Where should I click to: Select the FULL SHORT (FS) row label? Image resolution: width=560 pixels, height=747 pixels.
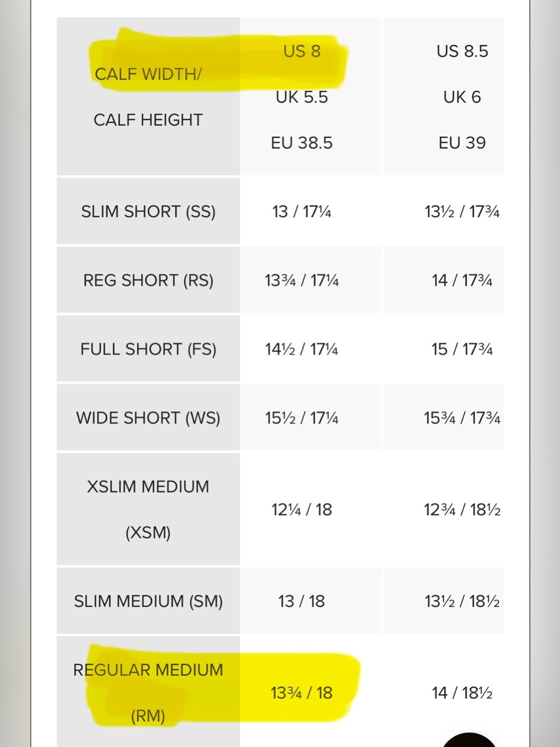coord(148,349)
